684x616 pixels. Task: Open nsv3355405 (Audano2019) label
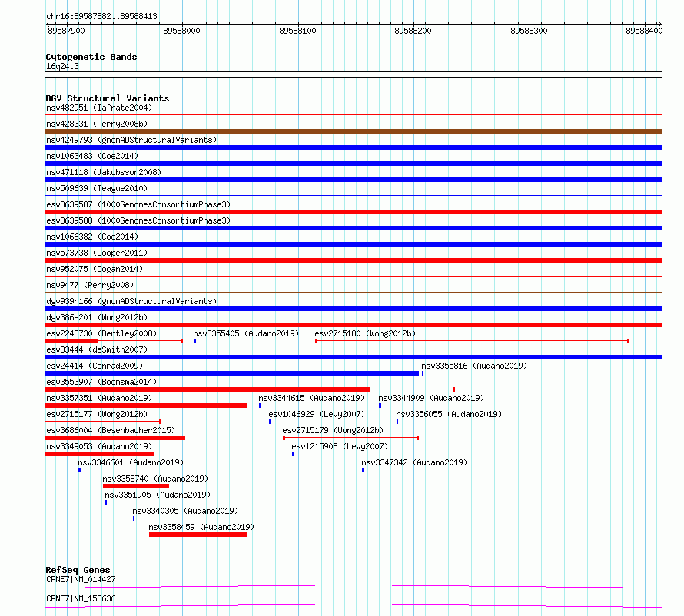(x=246, y=333)
